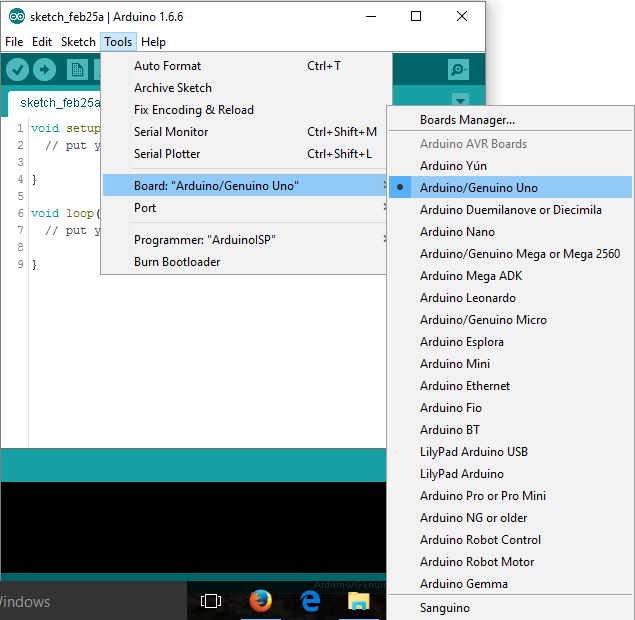This screenshot has width=635, height=620.
Task: Click inside the black console output area
Action: [x=193, y=526]
